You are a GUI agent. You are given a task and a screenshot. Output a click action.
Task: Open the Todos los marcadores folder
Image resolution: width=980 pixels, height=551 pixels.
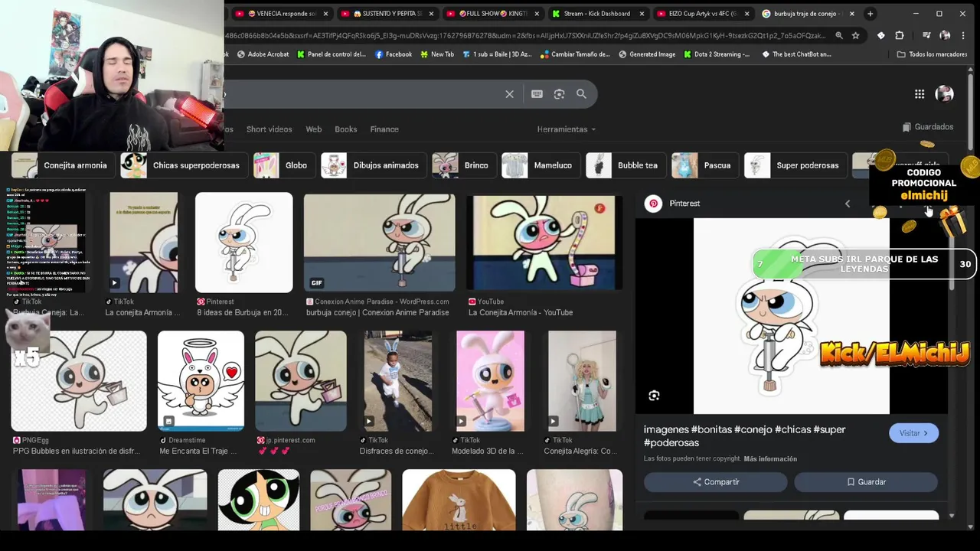(932, 54)
